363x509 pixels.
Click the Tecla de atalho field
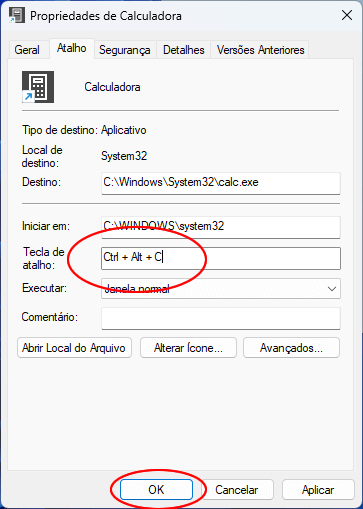(x=221, y=258)
